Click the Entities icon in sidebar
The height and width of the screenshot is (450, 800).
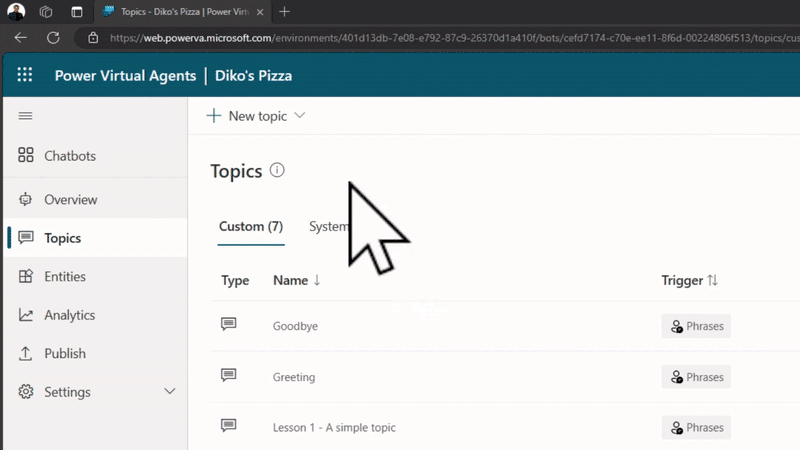[26, 276]
